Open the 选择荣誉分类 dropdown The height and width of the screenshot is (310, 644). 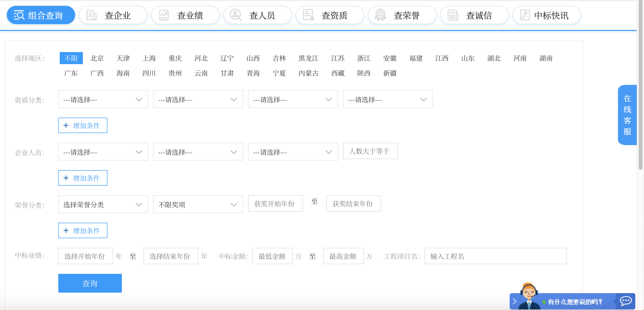click(x=103, y=204)
